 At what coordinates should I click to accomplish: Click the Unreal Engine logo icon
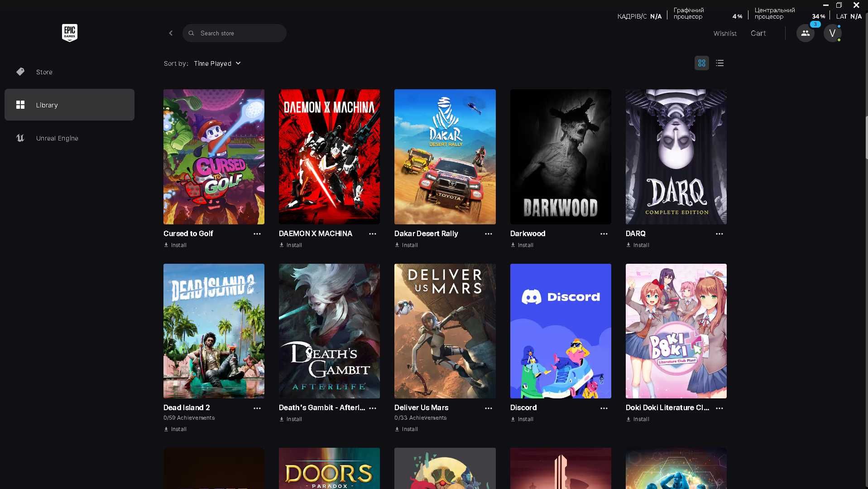click(20, 138)
